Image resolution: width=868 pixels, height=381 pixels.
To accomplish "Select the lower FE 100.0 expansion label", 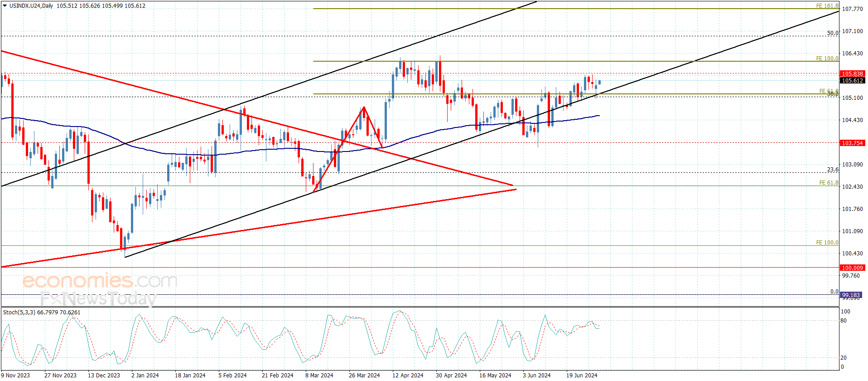I will coord(827,243).
